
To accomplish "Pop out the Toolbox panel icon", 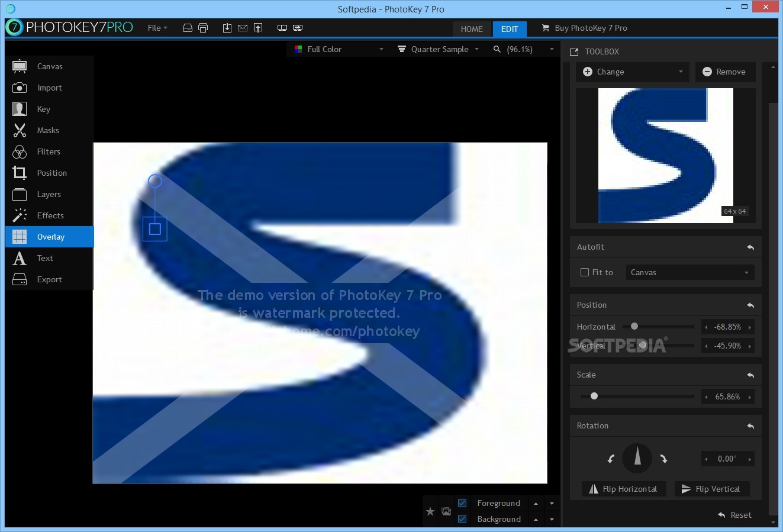I will click(x=573, y=52).
